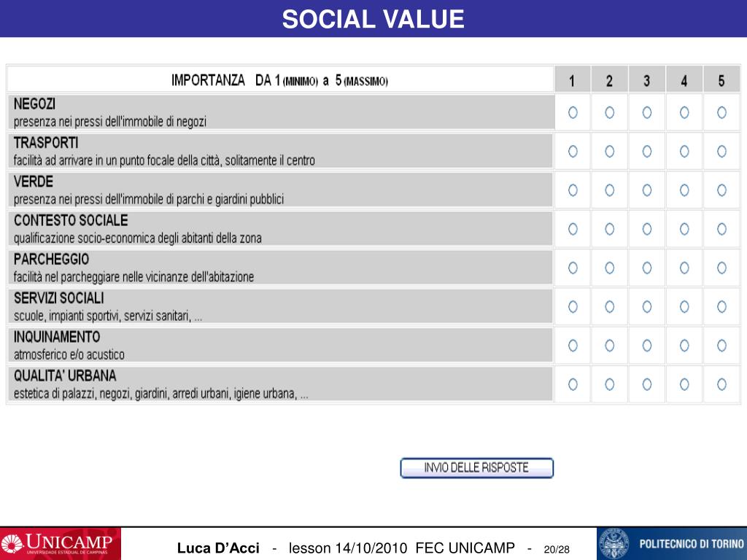This screenshot has width=747, height=560.
Task: Choose rating 4 for PARCHEGGIO
Action: pos(684,268)
